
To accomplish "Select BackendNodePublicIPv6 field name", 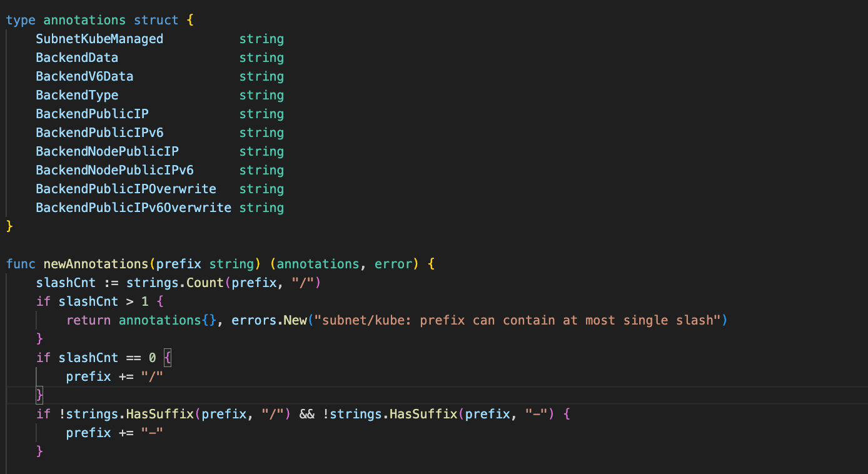I will point(114,170).
